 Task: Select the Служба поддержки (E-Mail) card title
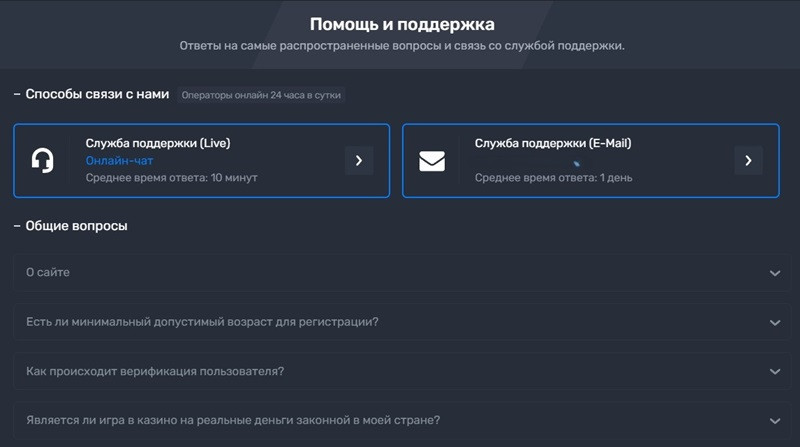[x=553, y=143]
